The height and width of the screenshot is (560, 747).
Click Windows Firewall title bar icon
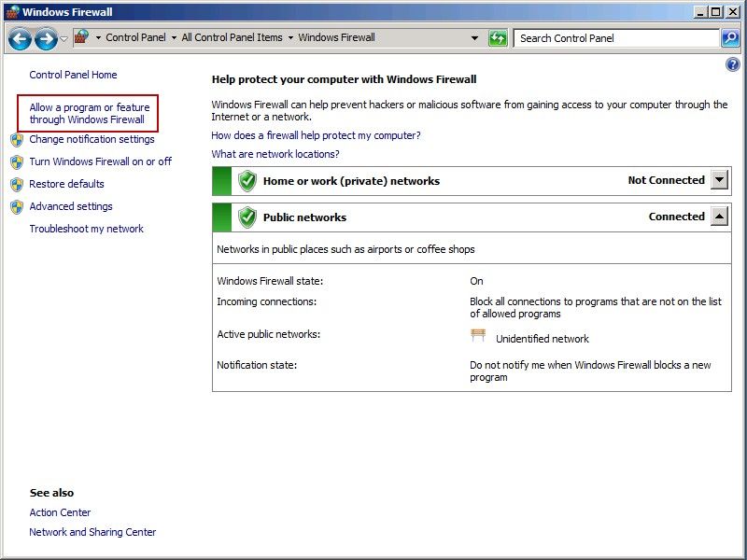pos(12,11)
